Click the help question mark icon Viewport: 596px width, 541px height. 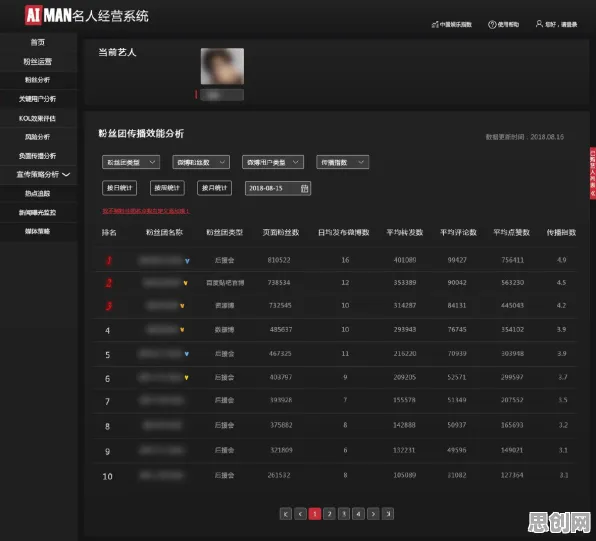tap(492, 25)
